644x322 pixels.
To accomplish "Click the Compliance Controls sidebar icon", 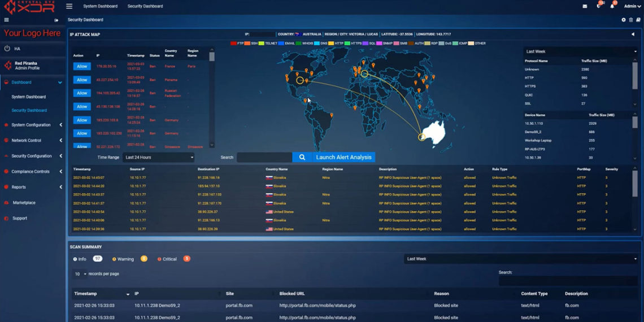I will (x=6, y=172).
